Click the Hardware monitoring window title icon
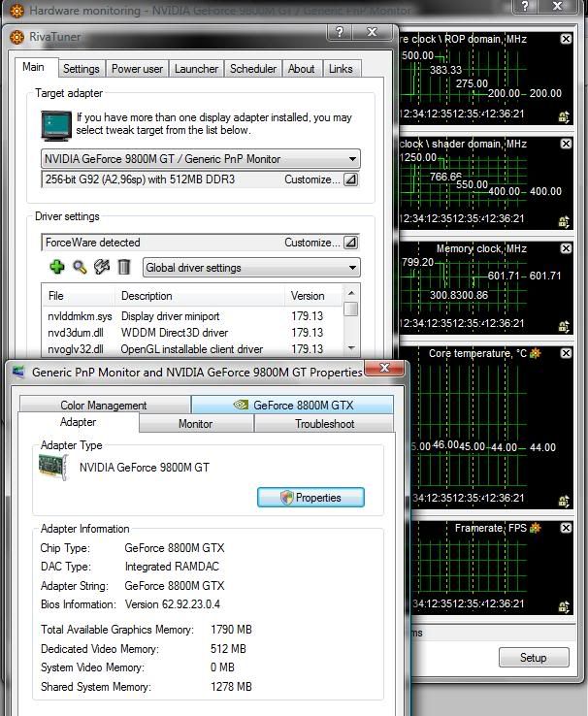Image resolution: width=588 pixels, height=716 pixels. [x=16, y=11]
